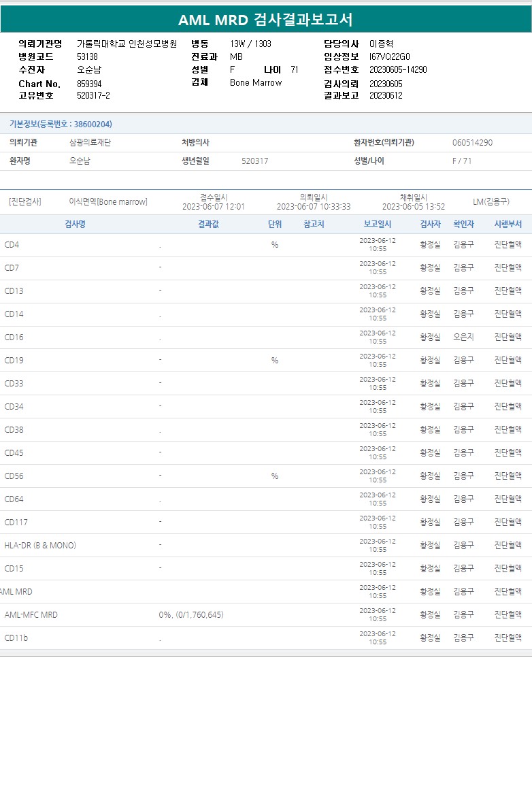Click receipt number '20230605-14290'
The height and width of the screenshot is (811, 532).
[x=398, y=70]
